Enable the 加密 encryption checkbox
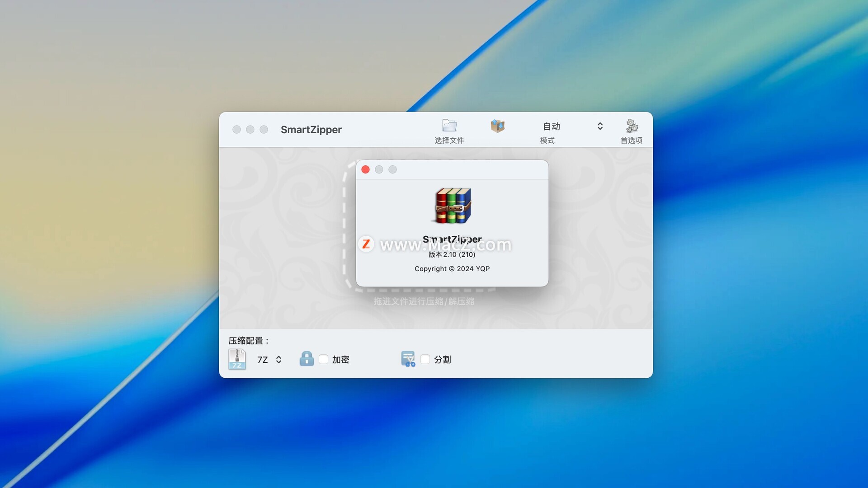The height and width of the screenshot is (488, 868). (323, 359)
